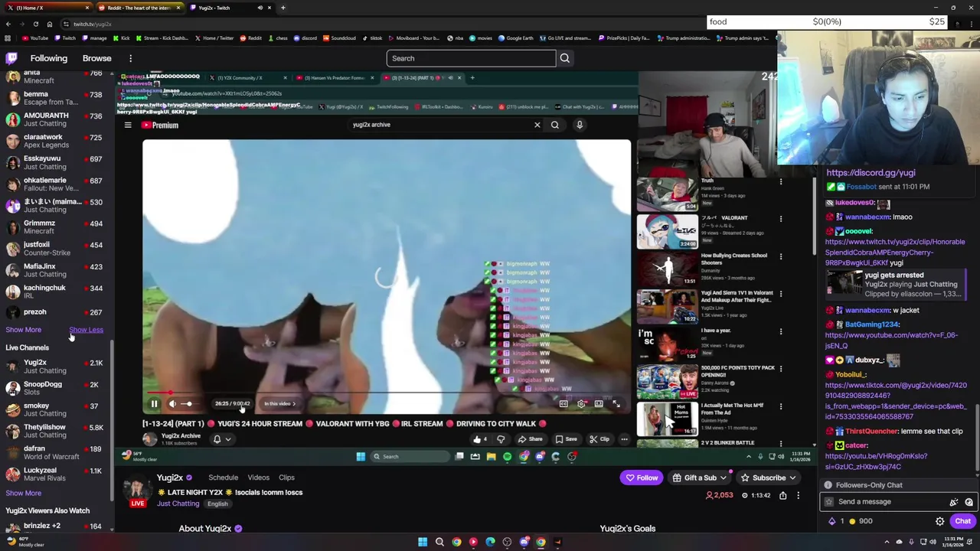Open the Subscribe dropdown button
The image size is (980, 551).
768,478
